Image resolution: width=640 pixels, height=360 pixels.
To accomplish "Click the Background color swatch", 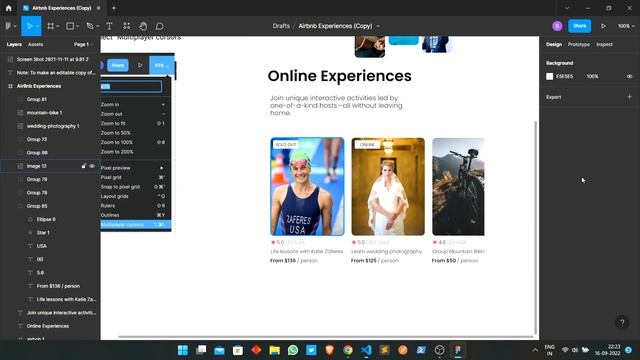I will [550, 76].
